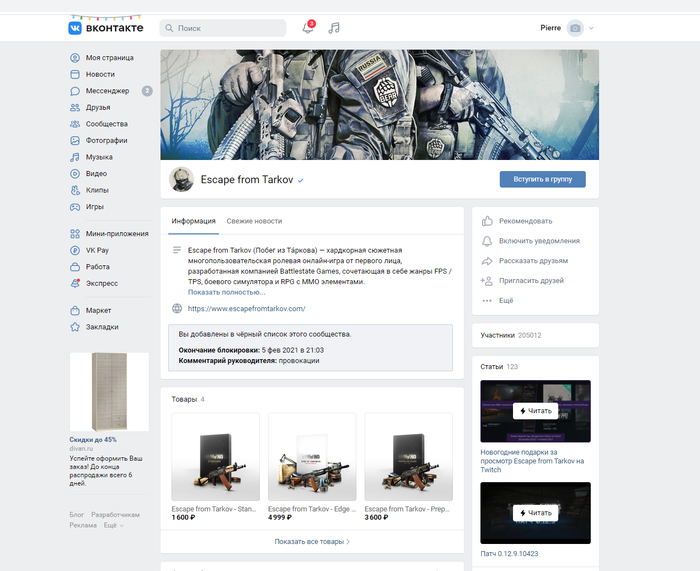Open the Скидки до 45% ad link
Screen dimensions: 700x571
click(93, 440)
